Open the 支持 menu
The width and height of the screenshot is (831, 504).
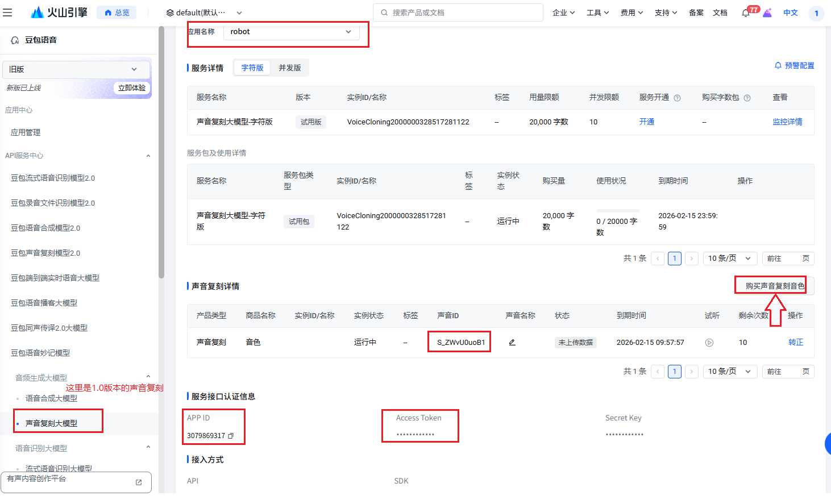point(666,13)
